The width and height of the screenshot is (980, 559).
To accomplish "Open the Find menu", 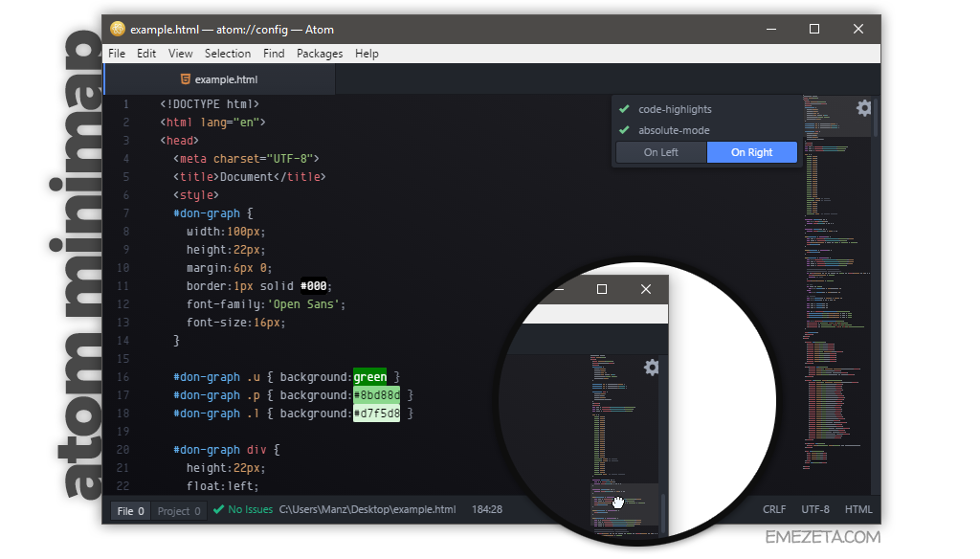I will pyautogui.click(x=274, y=54).
